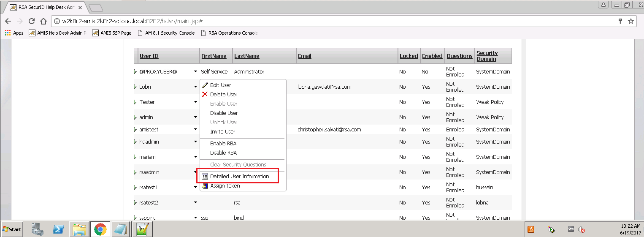Screen dimensions: 644x237
Task: Select the mariam user ID cell
Action: [x=147, y=157]
